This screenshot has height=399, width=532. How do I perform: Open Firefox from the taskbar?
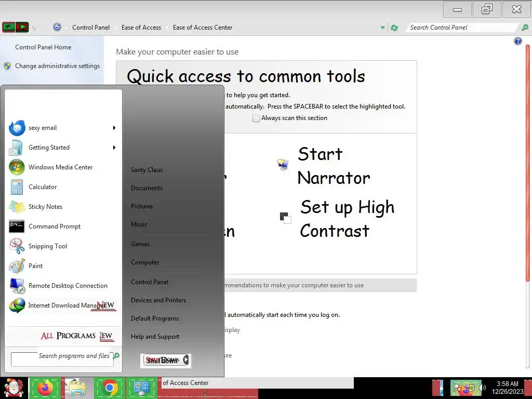45,388
